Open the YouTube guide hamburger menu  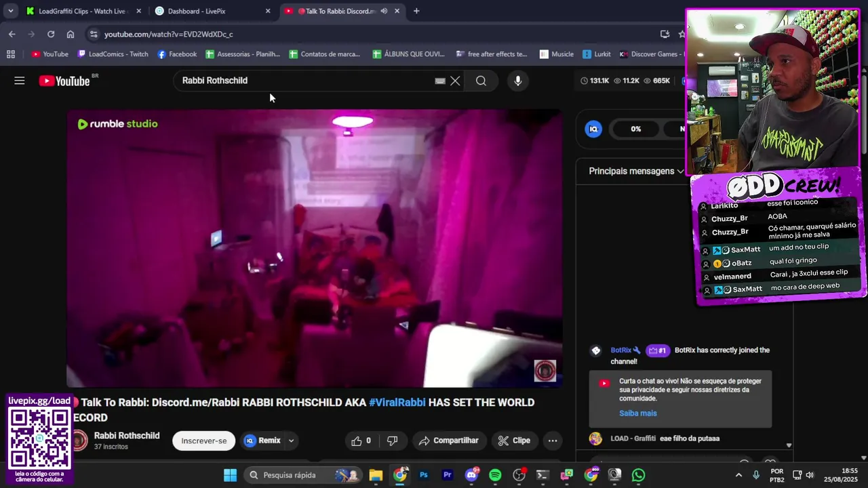[20, 81]
